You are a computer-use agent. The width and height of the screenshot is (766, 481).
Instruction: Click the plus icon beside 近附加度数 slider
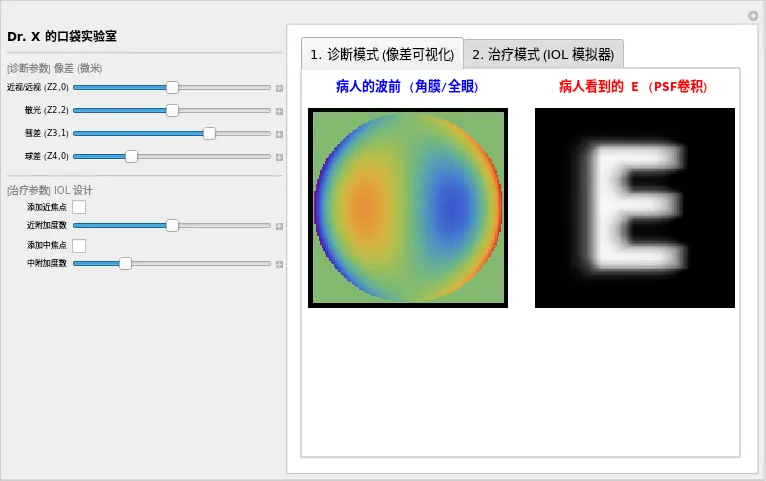click(x=279, y=226)
